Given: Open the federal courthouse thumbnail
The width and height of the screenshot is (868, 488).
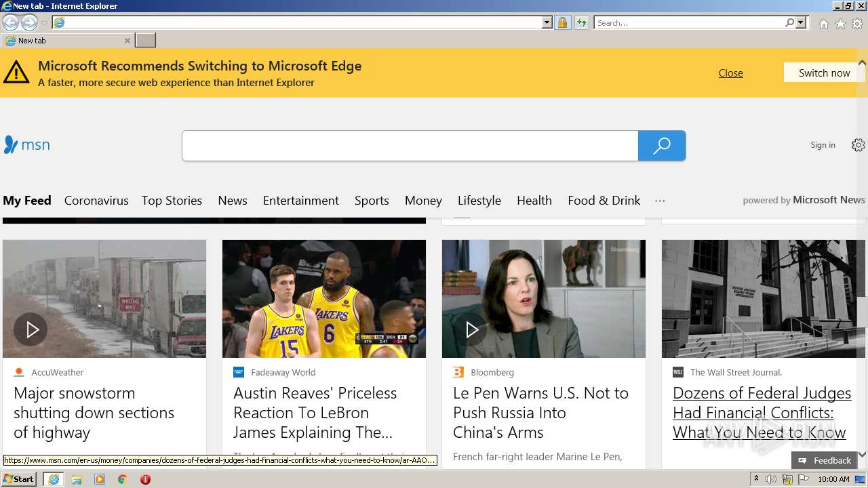Looking at the screenshot, I should [764, 299].
